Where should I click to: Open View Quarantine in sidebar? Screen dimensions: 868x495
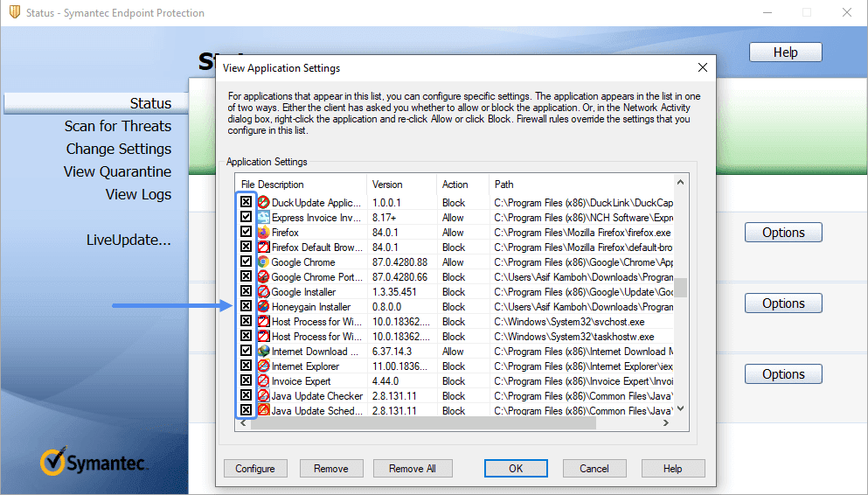(x=117, y=171)
